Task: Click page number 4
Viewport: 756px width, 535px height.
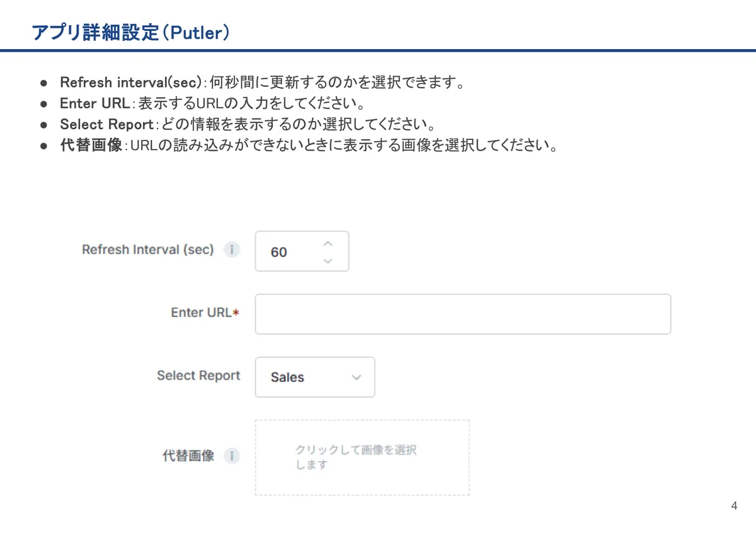Action: [x=734, y=506]
